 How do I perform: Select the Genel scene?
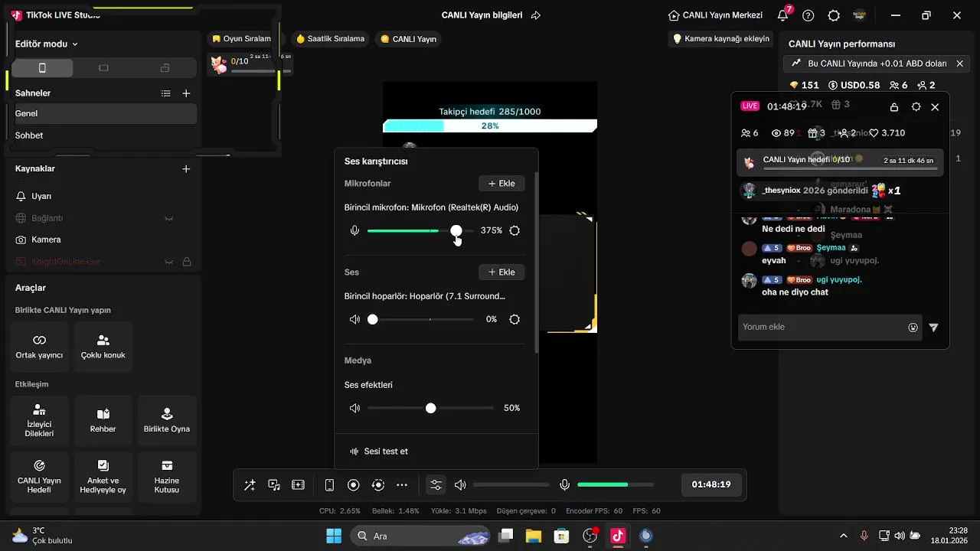(104, 113)
